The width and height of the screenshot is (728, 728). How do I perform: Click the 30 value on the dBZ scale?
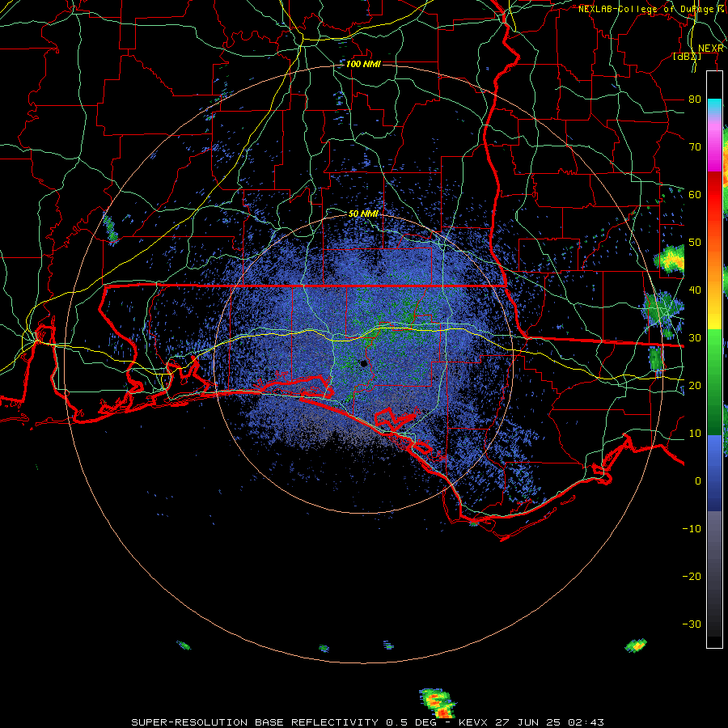coord(695,338)
